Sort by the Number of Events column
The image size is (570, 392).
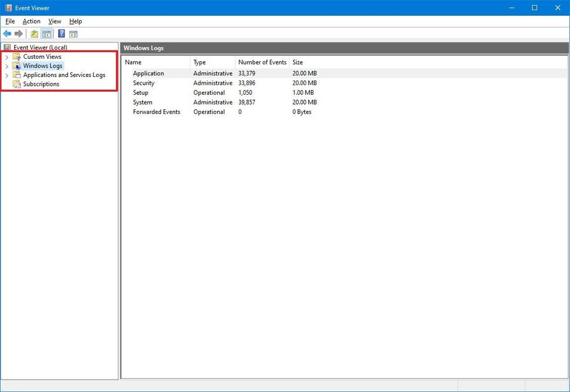coord(262,62)
